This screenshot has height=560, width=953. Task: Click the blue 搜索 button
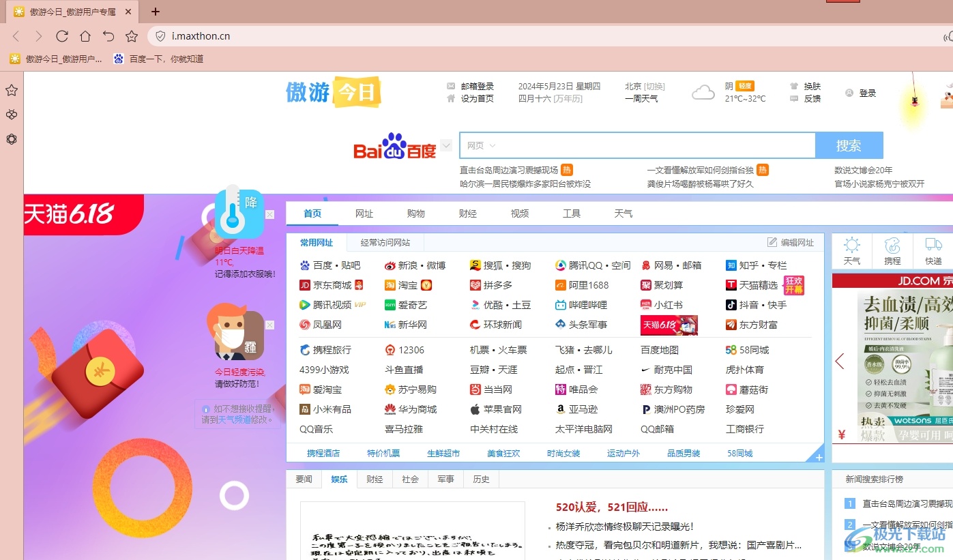point(849,146)
